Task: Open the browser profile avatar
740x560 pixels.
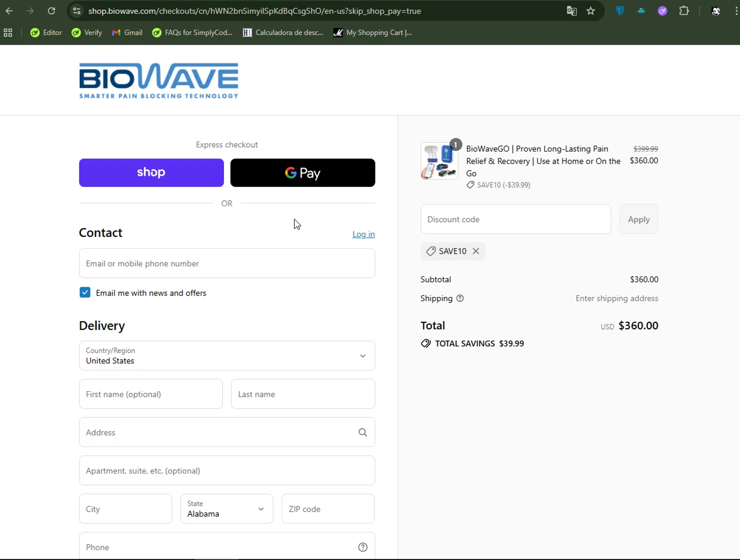Action: 715,11
